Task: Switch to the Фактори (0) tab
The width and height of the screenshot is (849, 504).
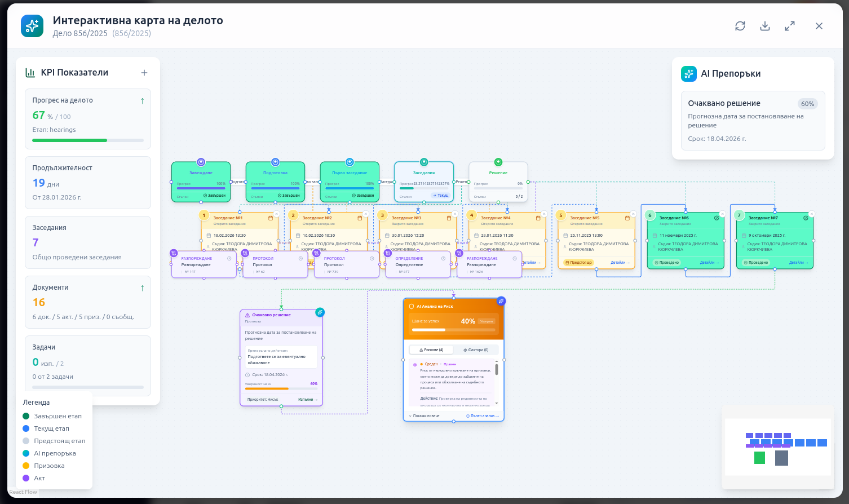Action: tap(476, 350)
